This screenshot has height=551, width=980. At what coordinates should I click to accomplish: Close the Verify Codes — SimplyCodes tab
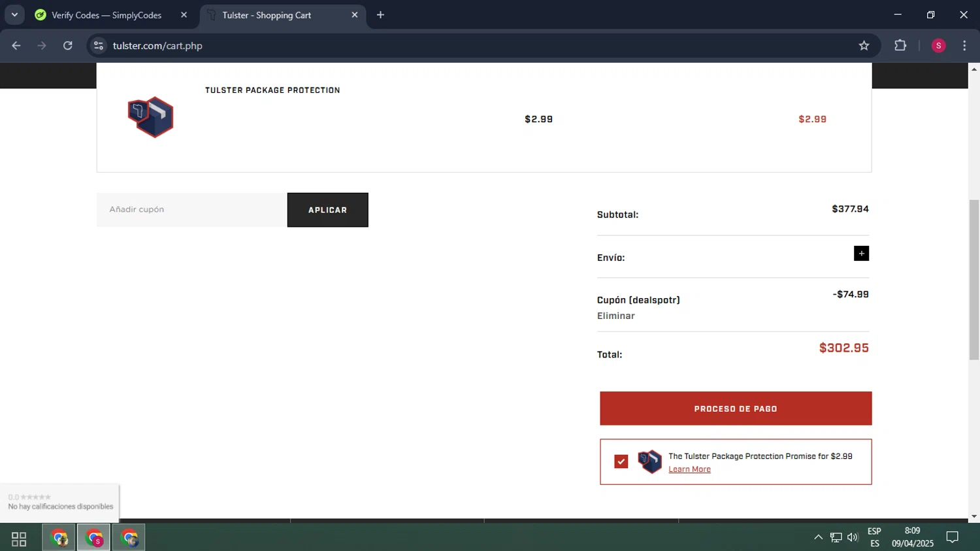(184, 15)
